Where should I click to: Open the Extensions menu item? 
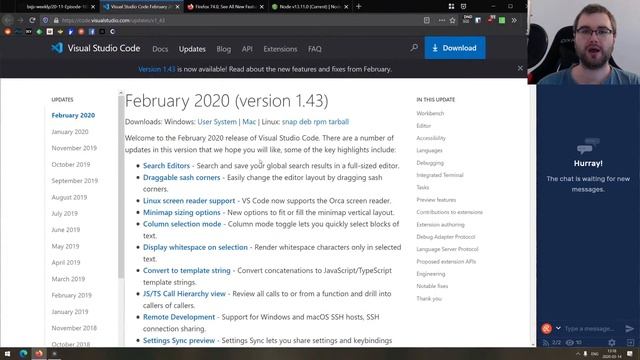280,49
